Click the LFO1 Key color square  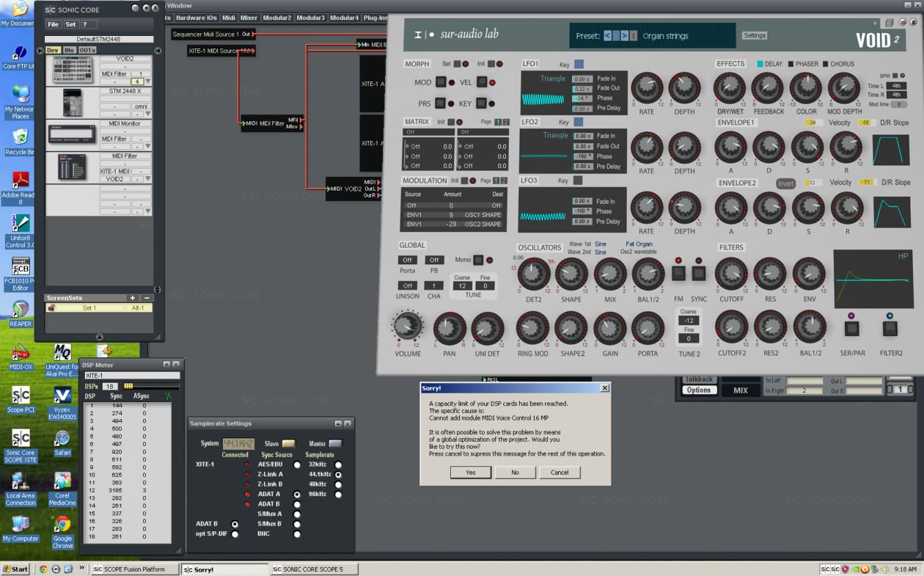pyautogui.click(x=579, y=65)
